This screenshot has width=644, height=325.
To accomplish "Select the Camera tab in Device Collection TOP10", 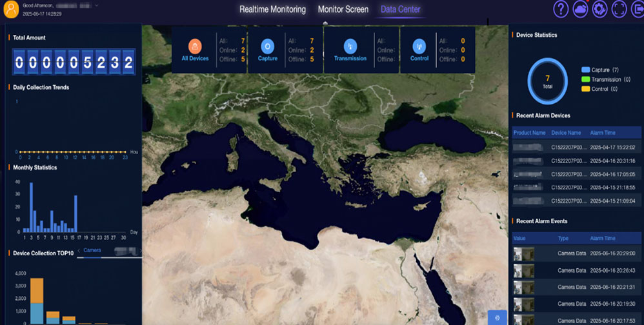I will [x=92, y=250].
